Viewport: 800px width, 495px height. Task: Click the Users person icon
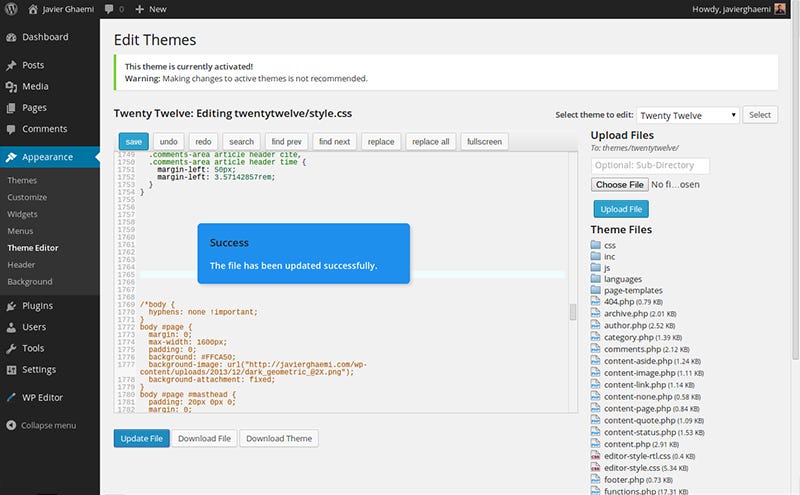11,327
